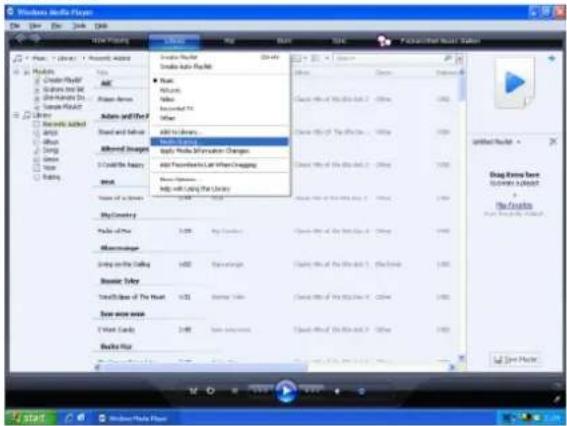This screenshot has height=426, width=567.
Task: Collapse the Library tree node
Action: point(16,115)
